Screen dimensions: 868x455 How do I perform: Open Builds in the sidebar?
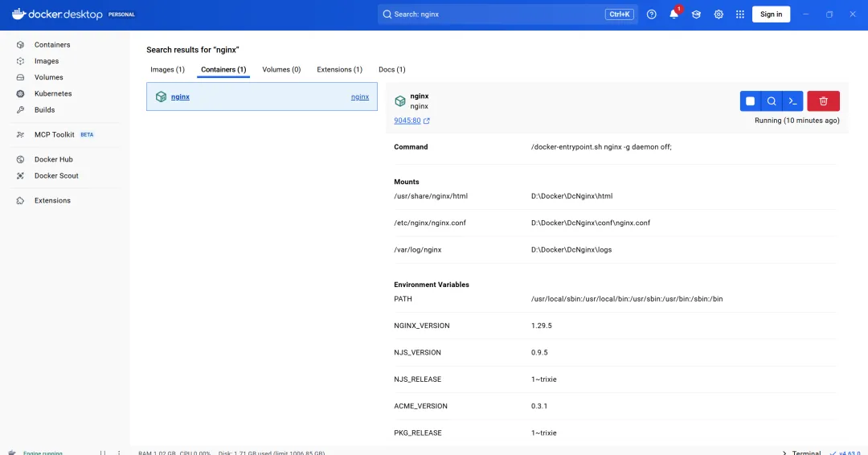[x=44, y=109]
